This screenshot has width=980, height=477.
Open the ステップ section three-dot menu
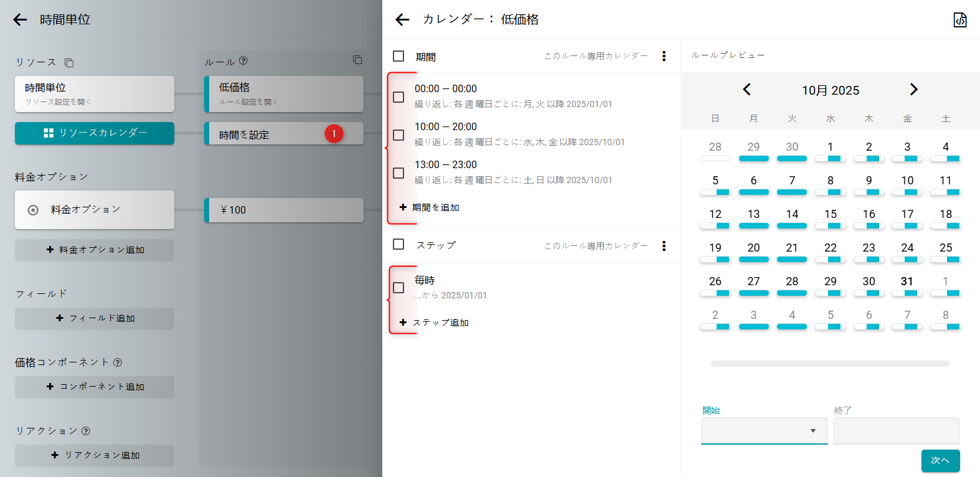[664, 246]
